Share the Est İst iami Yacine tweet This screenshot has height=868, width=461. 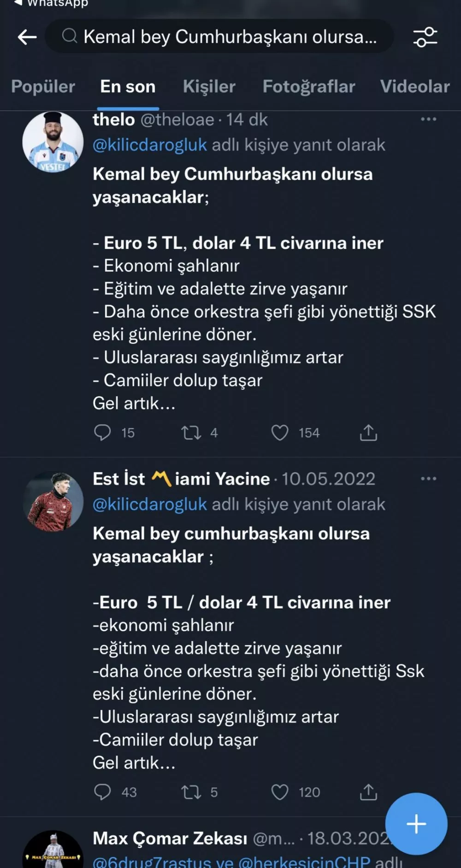368,792
